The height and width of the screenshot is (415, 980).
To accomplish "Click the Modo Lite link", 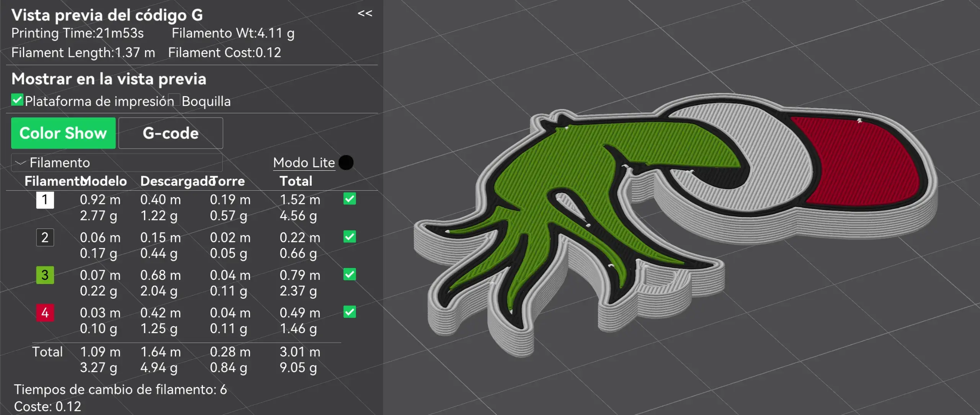I will pos(304,163).
